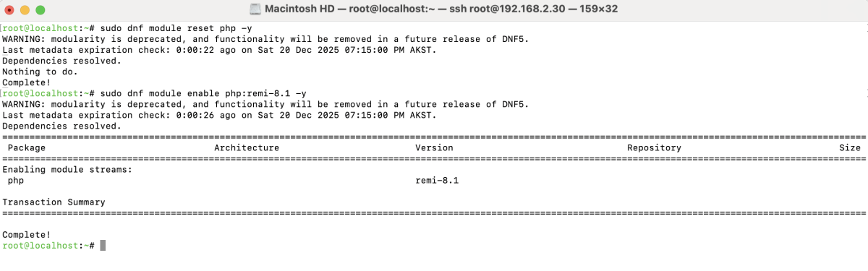
Task: Close the terminal window with the red button
Action: pyautogui.click(x=10, y=10)
